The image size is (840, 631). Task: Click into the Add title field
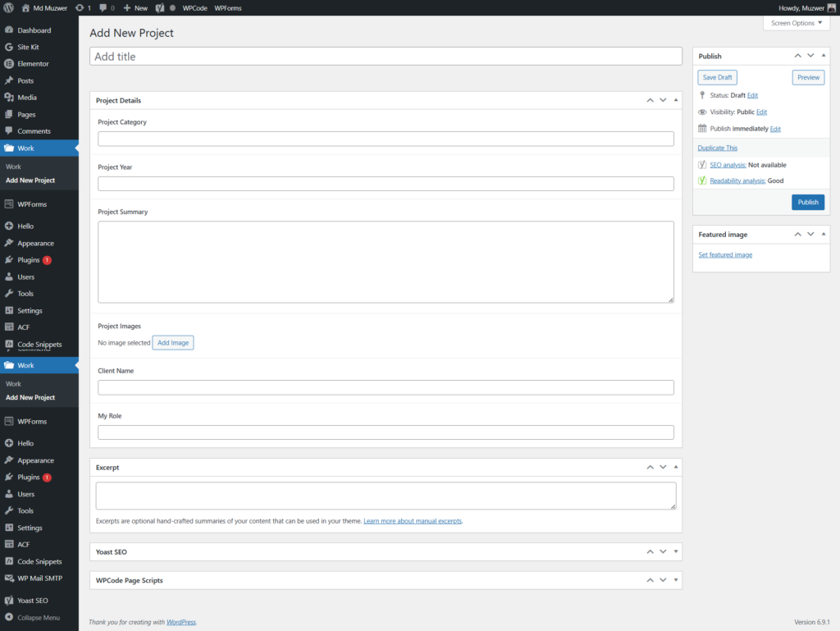tap(386, 57)
